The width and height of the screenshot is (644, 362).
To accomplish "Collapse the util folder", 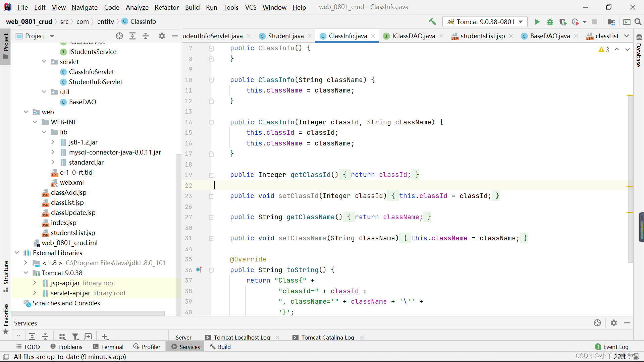I will 44,92.
